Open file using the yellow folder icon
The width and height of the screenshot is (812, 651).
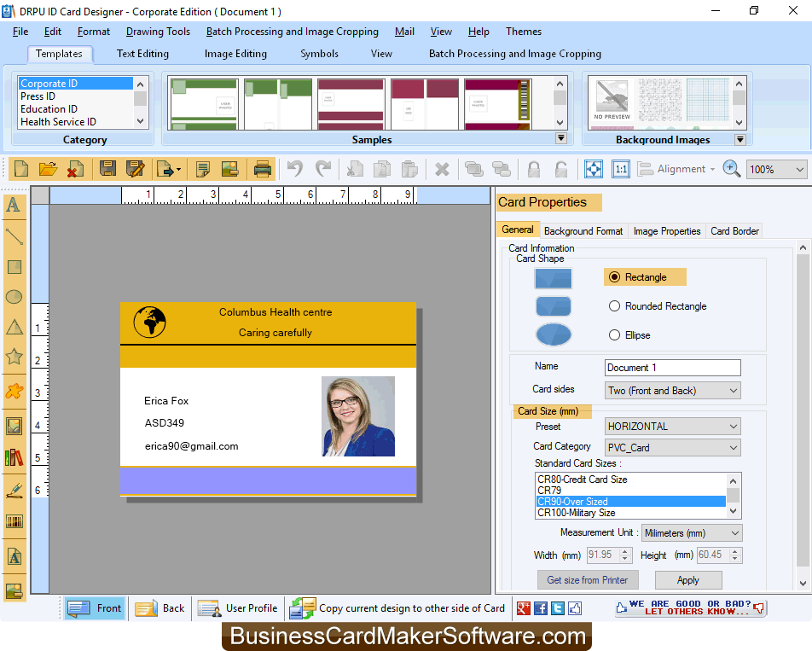tap(48, 169)
